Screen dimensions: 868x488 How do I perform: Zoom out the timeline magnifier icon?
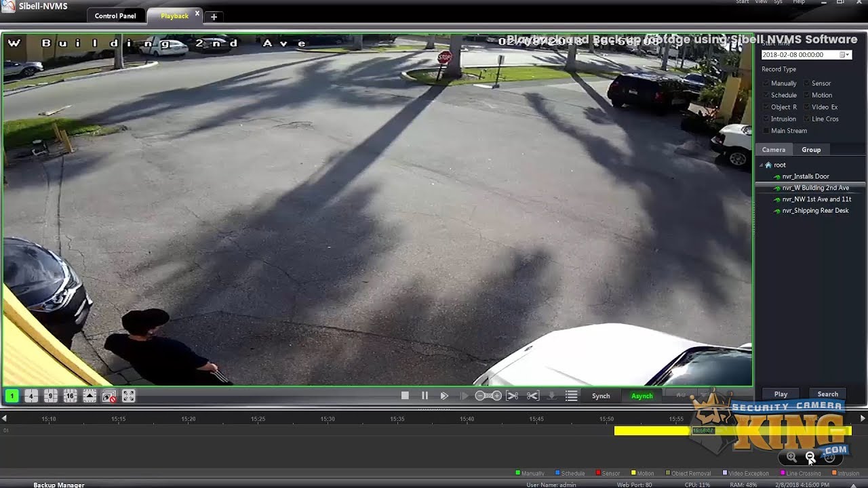pyautogui.click(x=810, y=457)
